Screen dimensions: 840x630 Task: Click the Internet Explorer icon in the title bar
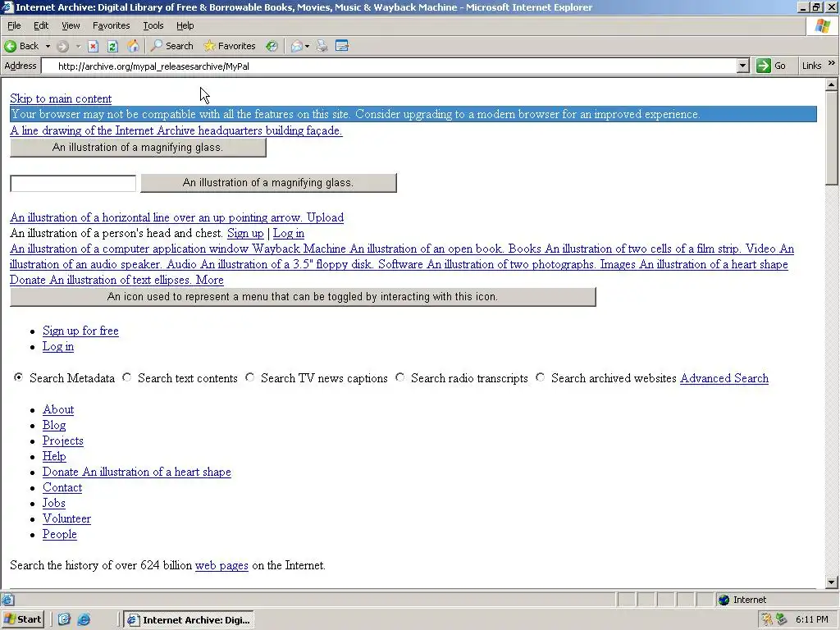(7, 7)
